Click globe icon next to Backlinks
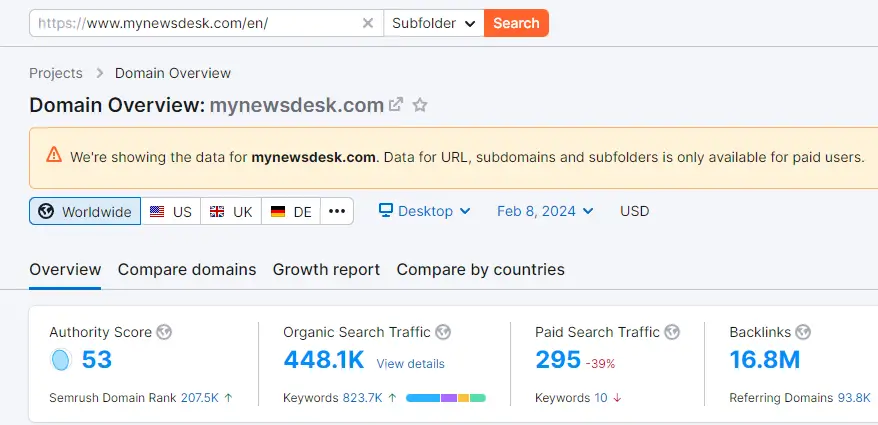Viewport: 878px width, 425px height. 803,332
